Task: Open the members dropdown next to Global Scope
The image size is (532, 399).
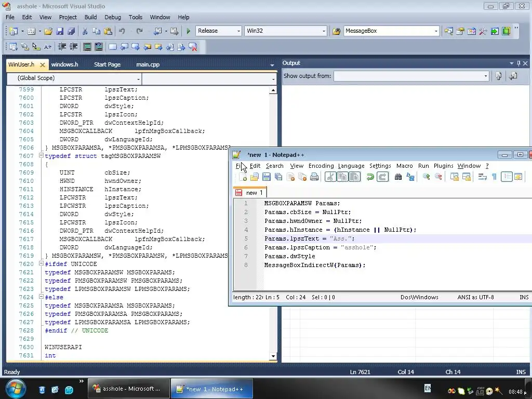Action: click(273, 79)
